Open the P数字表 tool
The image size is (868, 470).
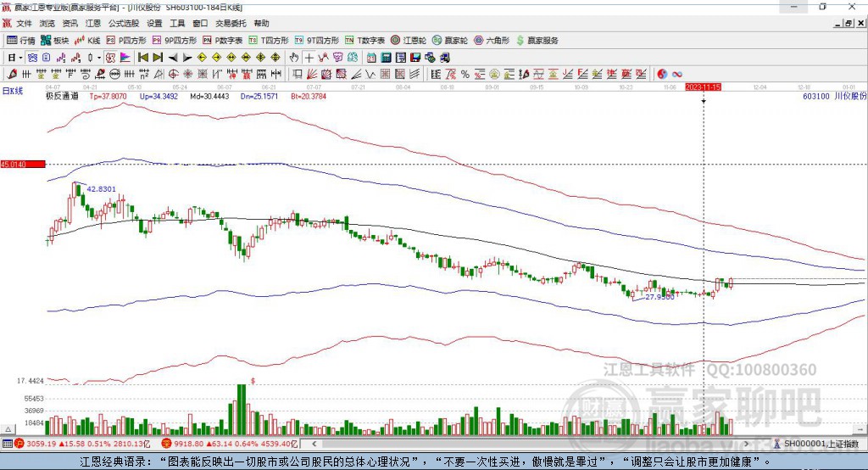(223, 41)
